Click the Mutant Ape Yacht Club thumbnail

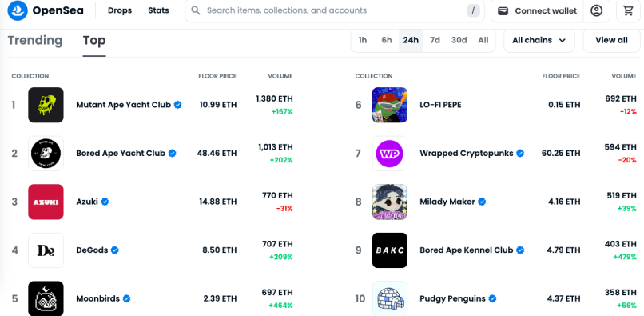click(x=46, y=105)
